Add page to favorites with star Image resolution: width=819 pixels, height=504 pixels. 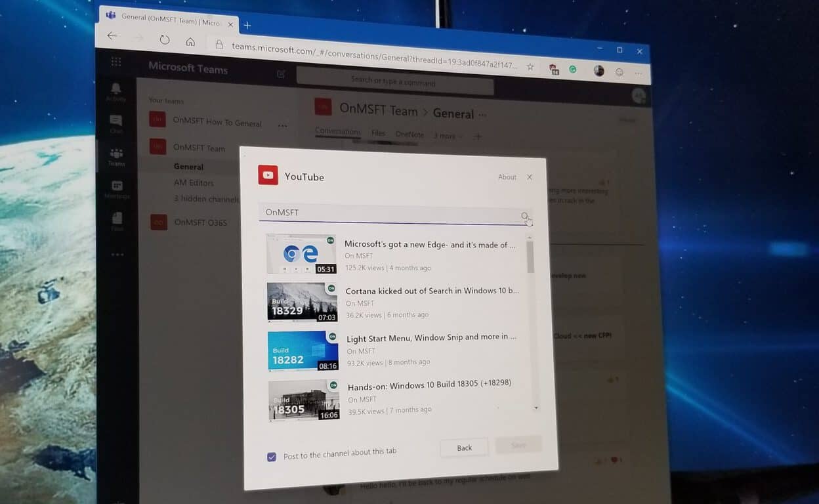(530, 66)
